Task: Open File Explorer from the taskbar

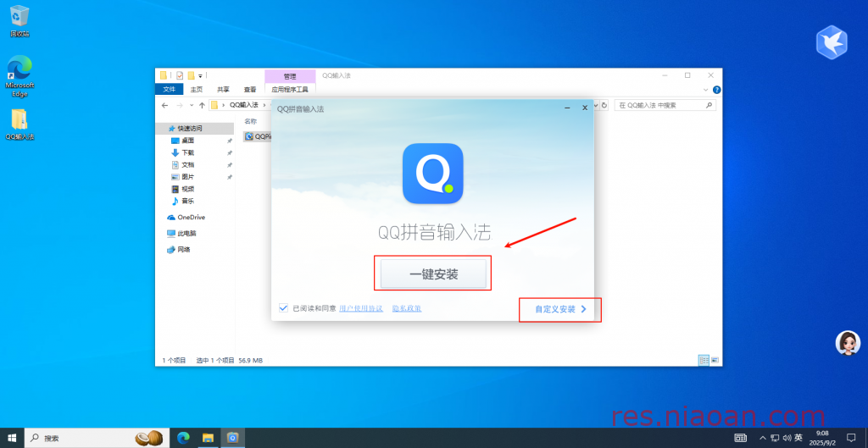Action: [209, 438]
